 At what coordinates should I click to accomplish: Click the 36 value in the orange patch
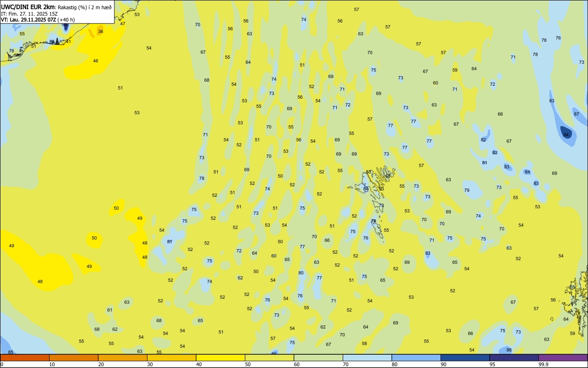[101, 31]
